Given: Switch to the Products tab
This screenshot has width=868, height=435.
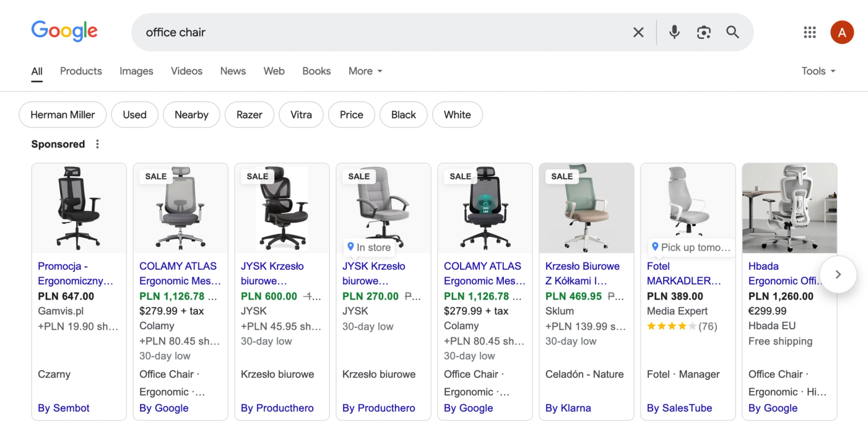Looking at the screenshot, I should [x=81, y=71].
